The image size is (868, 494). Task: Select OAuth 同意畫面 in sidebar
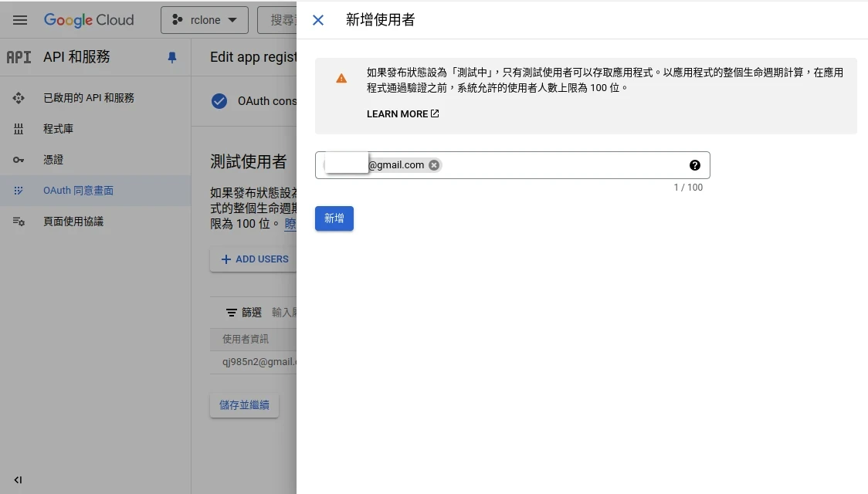[78, 191]
